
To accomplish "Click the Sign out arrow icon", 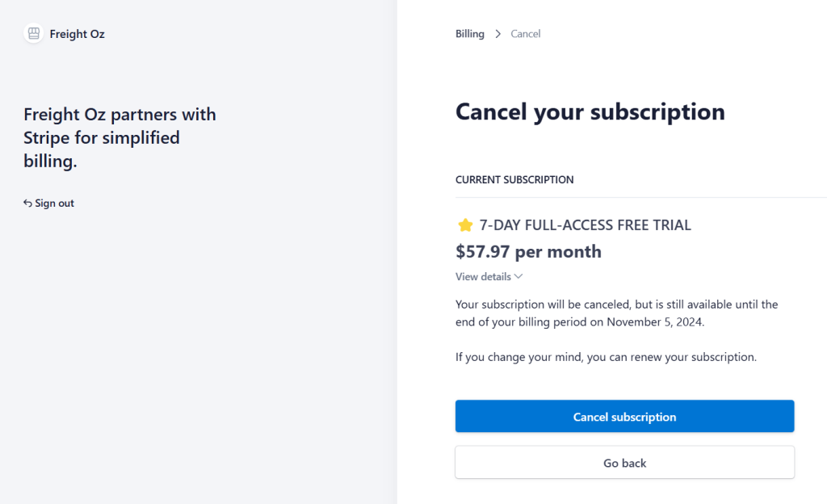I will pyautogui.click(x=27, y=204).
